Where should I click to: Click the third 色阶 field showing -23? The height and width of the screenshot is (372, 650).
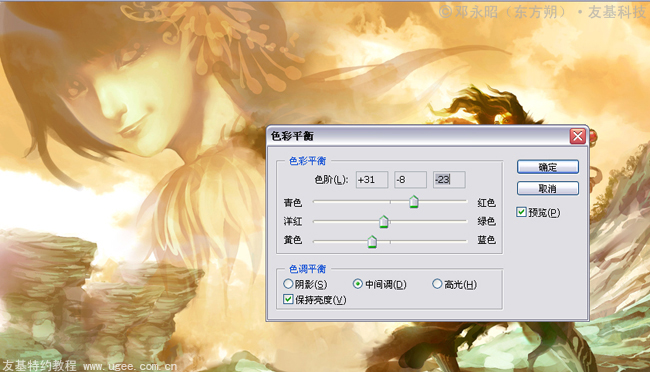(x=449, y=180)
